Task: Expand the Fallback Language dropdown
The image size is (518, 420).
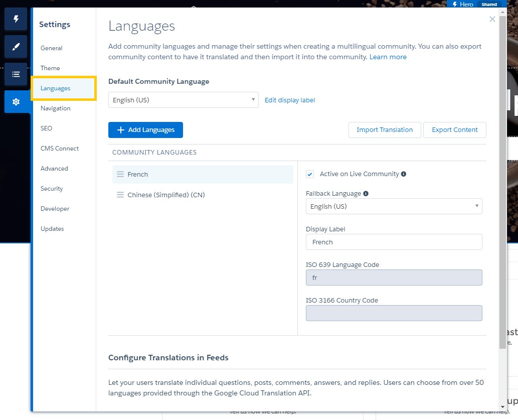Action: click(x=394, y=206)
